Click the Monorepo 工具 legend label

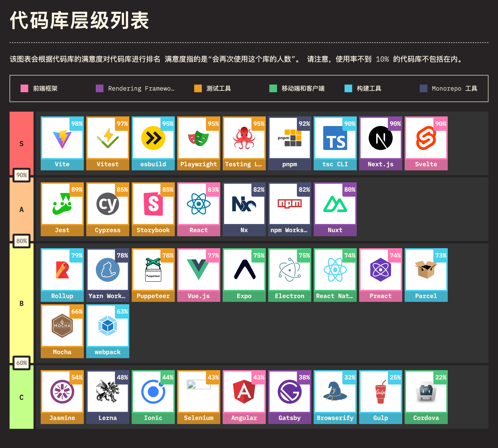454,89
